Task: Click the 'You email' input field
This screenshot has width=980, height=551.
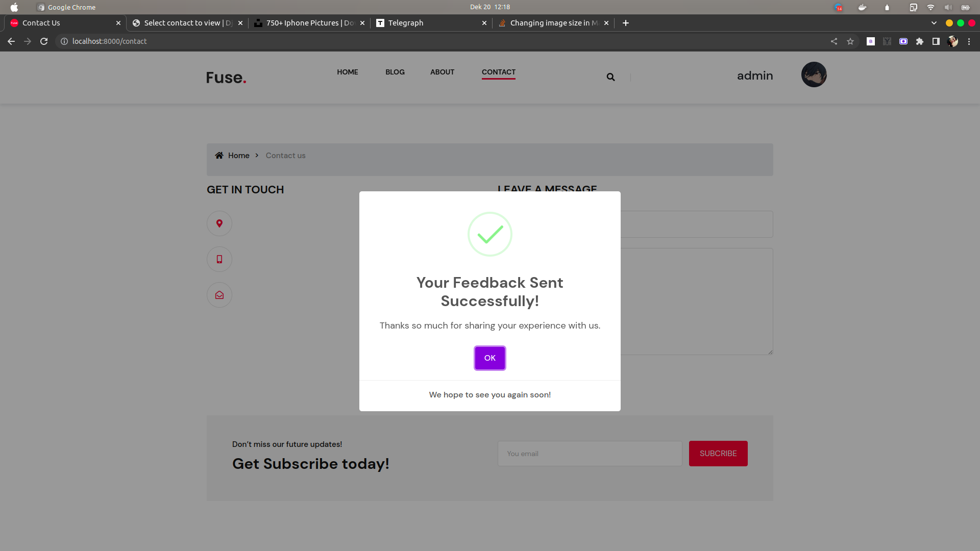Action: pyautogui.click(x=590, y=454)
